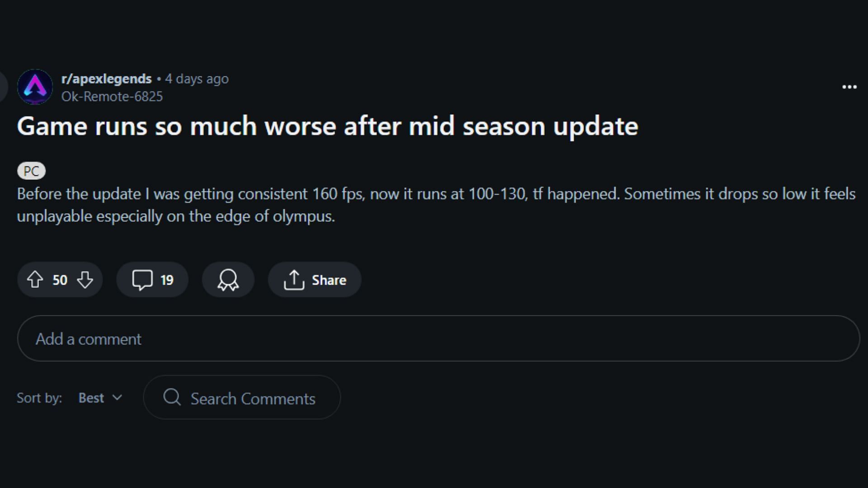
Task: Click the awards/trophy icon
Action: point(229,279)
